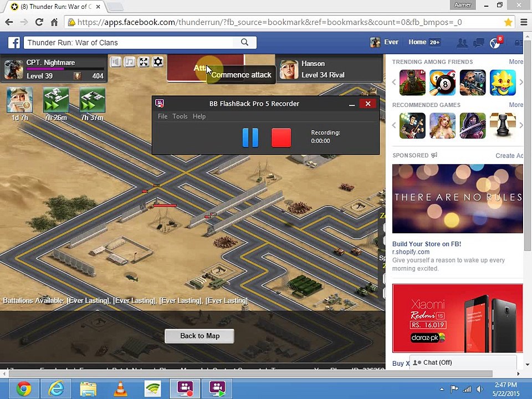Open the Chat (Off) bar

point(463,362)
